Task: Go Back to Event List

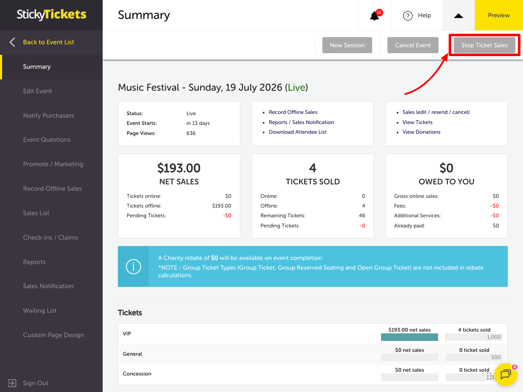Action: pos(48,42)
